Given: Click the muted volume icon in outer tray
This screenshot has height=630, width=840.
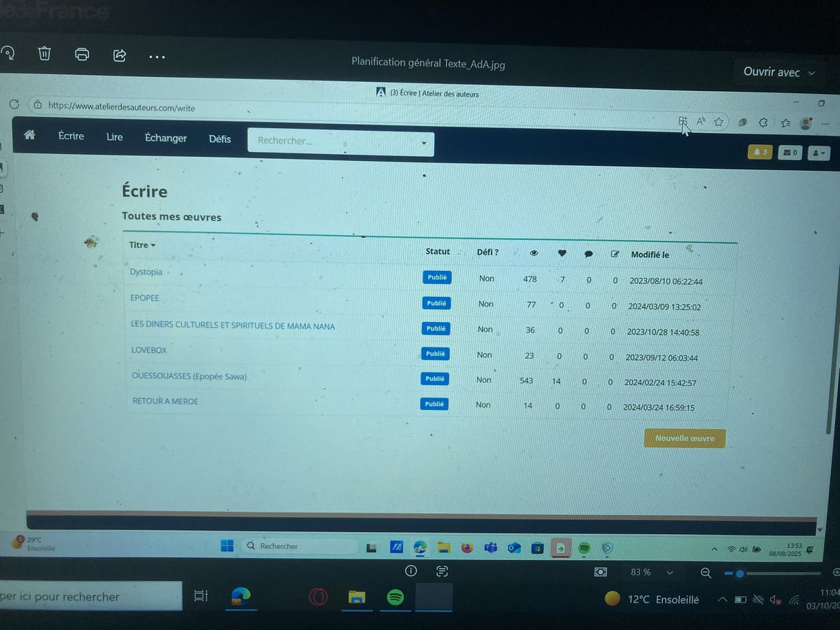Looking at the screenshot, I should (776, 601).
